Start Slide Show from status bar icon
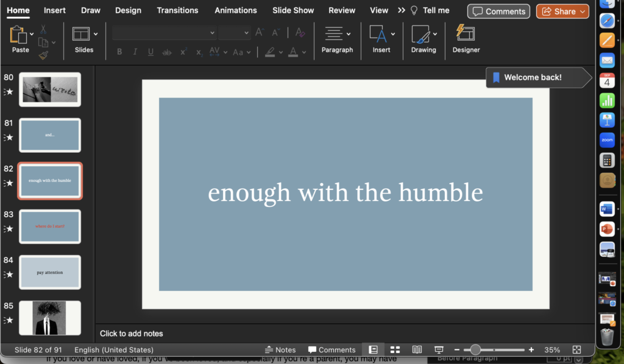Screen dimensions: 624x364 pos(439,349)
